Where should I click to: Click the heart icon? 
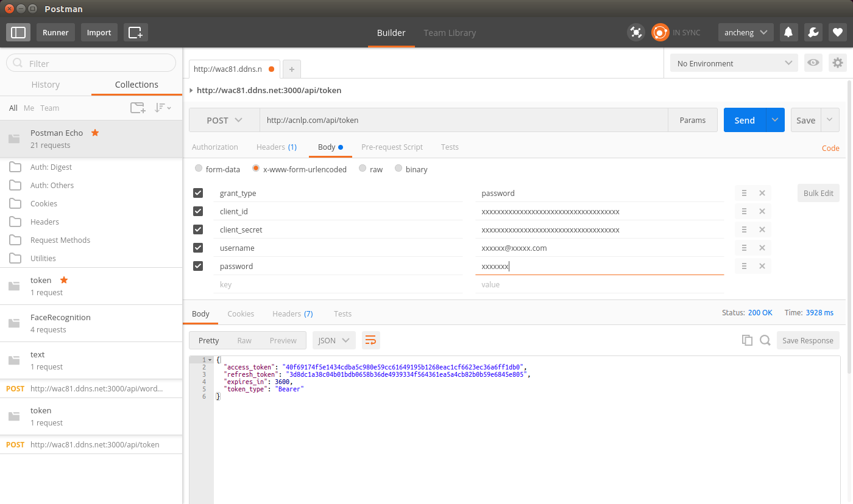click(838, 32)
